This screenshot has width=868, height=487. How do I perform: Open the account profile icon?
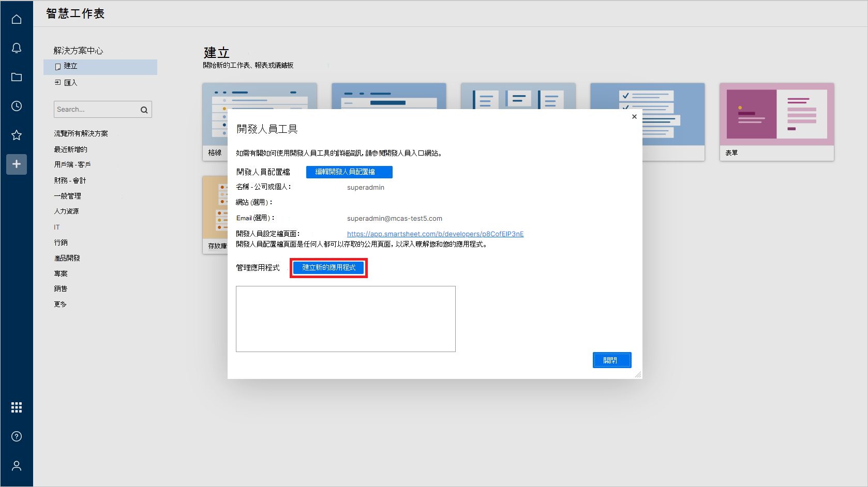point(17,465)
